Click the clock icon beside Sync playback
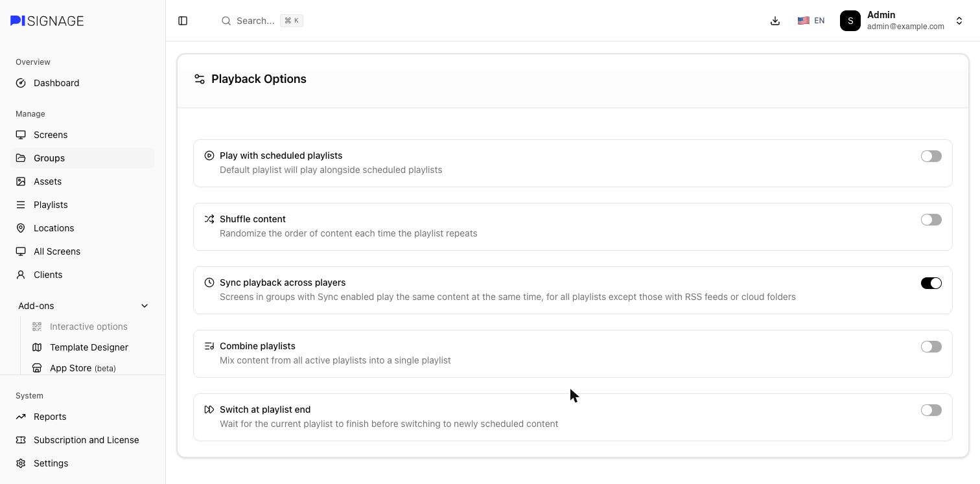The image size is (980, 484). coord(209,282)
